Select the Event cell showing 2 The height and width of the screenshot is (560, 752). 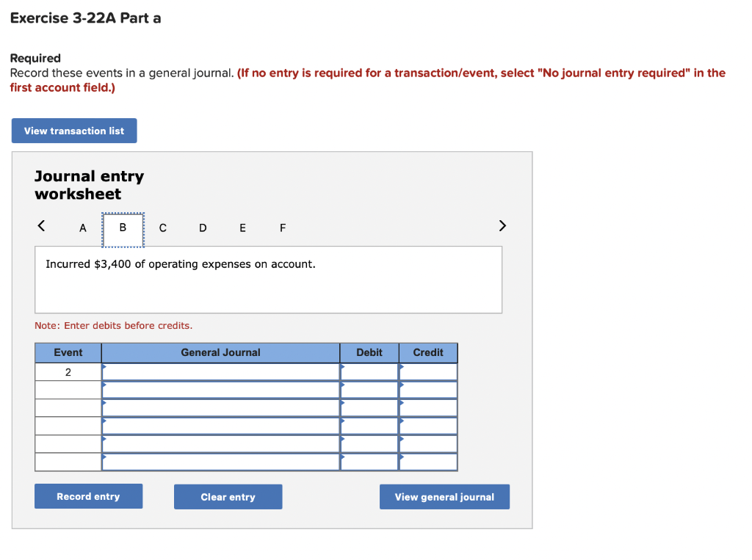click(68, 372)
